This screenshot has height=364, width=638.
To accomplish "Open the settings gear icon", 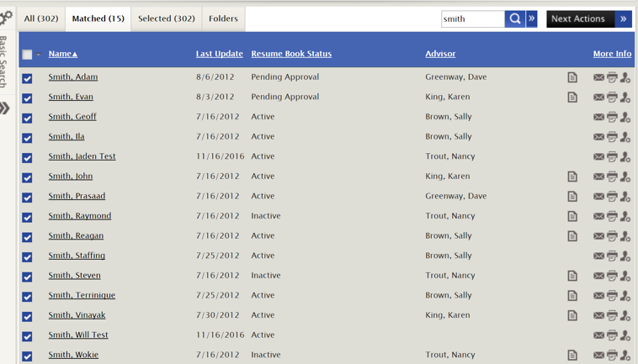I will click(x=6, y=18).
